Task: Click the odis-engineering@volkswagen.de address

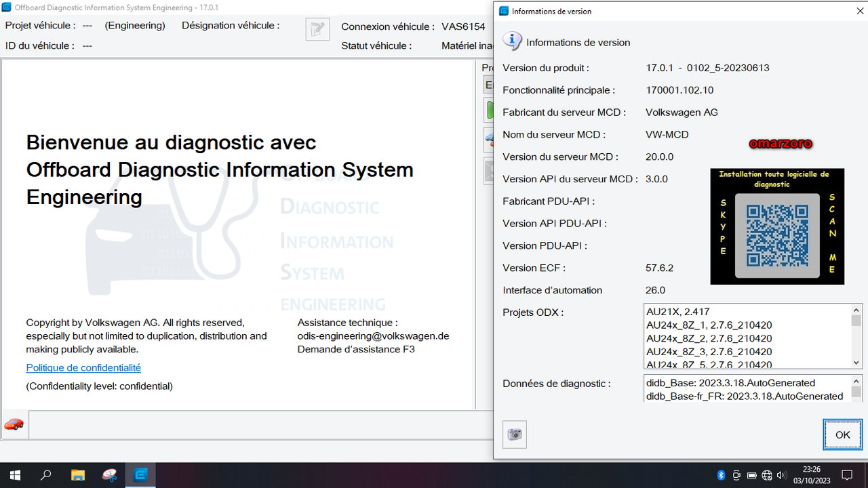Action: (x=373, y=335)
